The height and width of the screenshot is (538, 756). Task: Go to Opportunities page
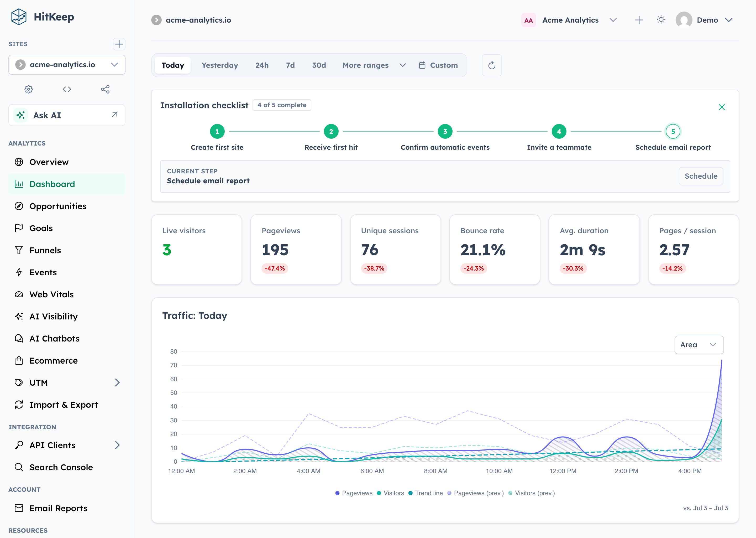67,206
